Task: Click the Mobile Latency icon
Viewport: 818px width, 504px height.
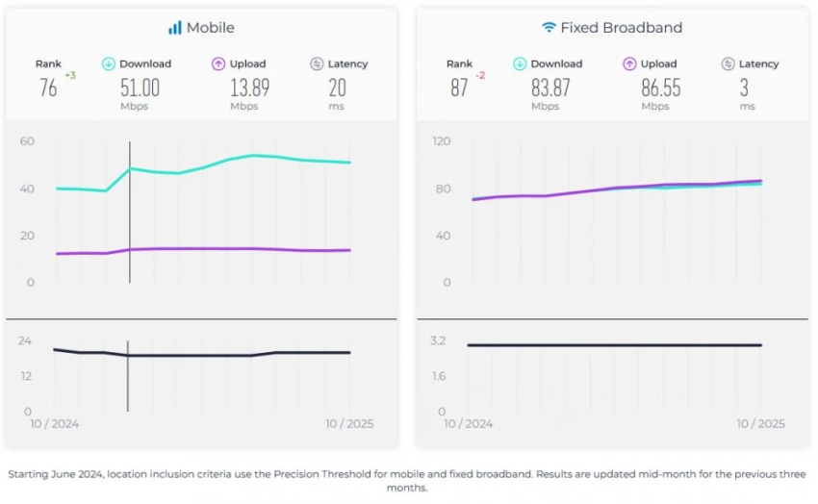Action: point(317,64)
